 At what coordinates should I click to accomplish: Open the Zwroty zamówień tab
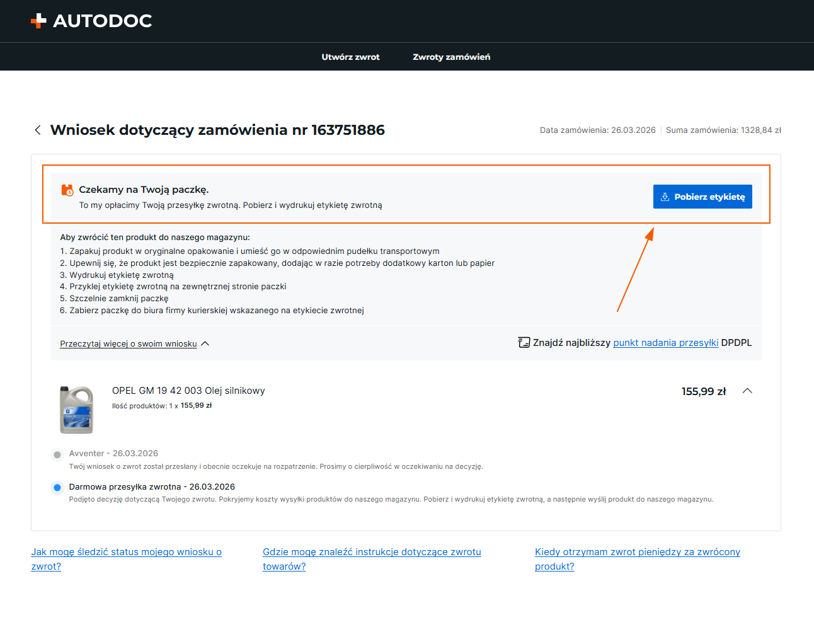coord(451,57)
